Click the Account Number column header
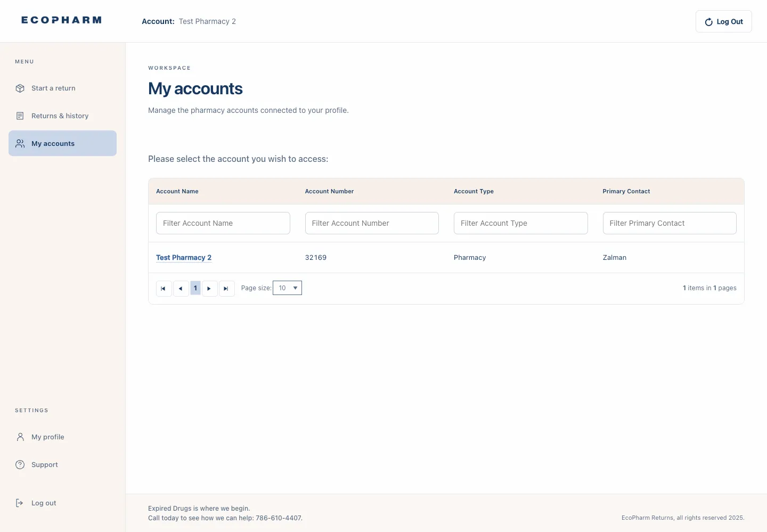The width and height of the screenshot is (767, 532). point(329,191)
